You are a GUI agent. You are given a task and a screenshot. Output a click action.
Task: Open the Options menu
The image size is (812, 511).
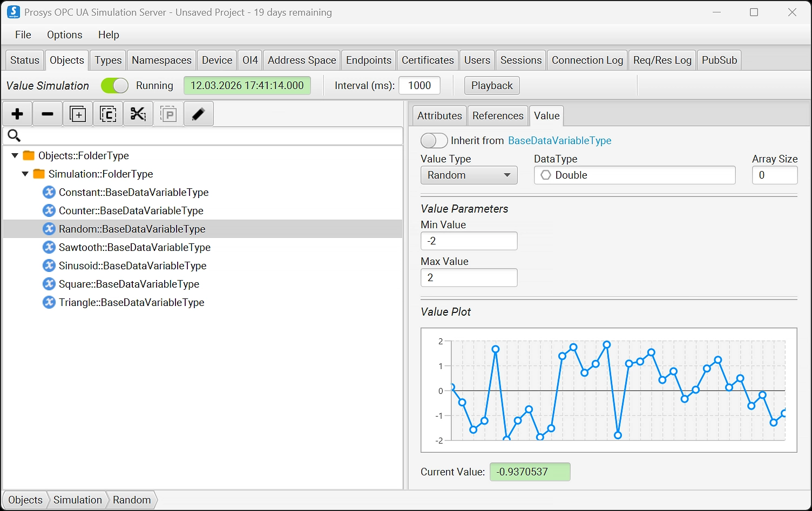click(x=64, y=35)
